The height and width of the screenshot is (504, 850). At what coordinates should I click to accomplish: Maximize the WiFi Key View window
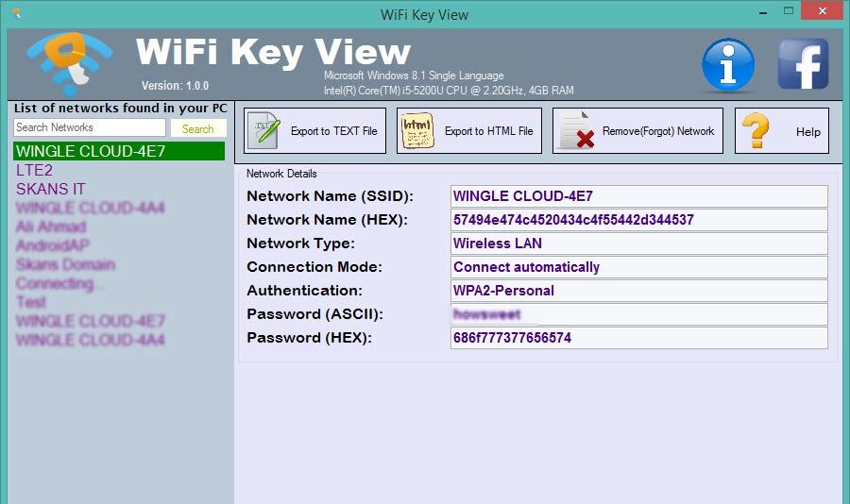[x=789, y=10]
